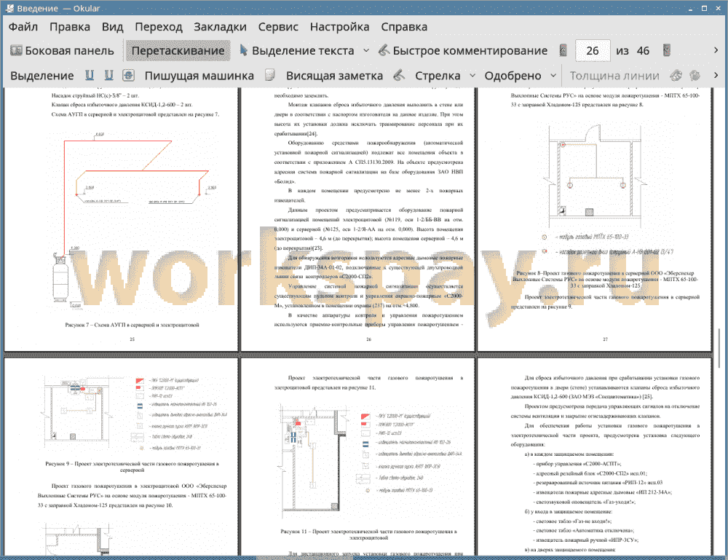Select the Одобрено stamp annotation
The height and width of the screenshot is (560, 728).
pos(513,76)
